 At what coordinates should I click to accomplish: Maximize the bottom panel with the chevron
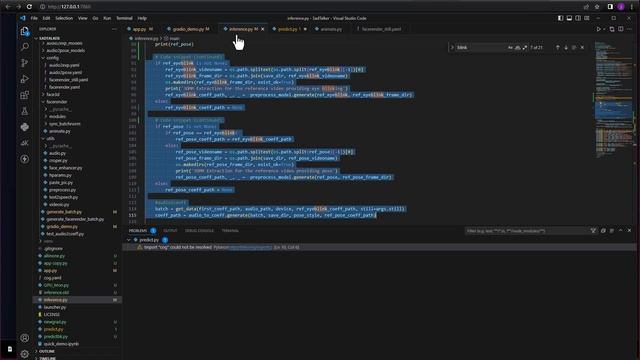621,231
